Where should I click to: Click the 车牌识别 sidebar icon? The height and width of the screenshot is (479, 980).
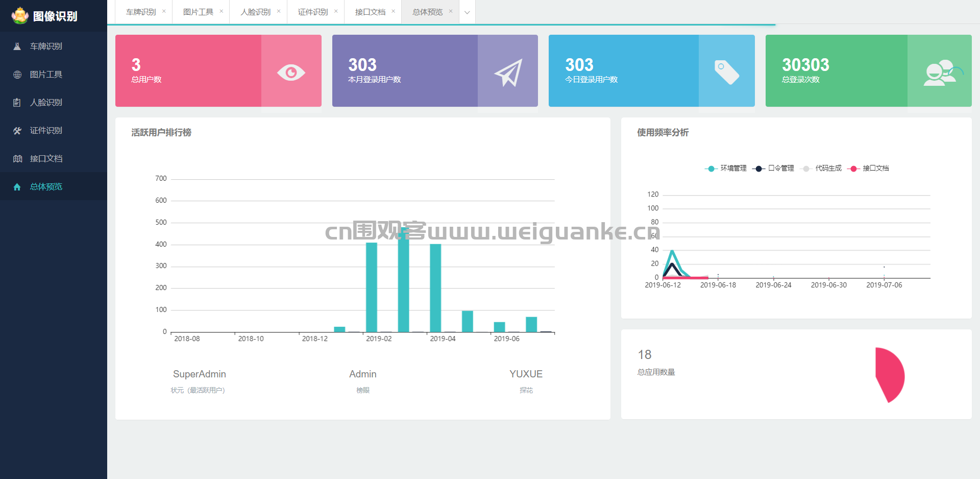[17, 46]
